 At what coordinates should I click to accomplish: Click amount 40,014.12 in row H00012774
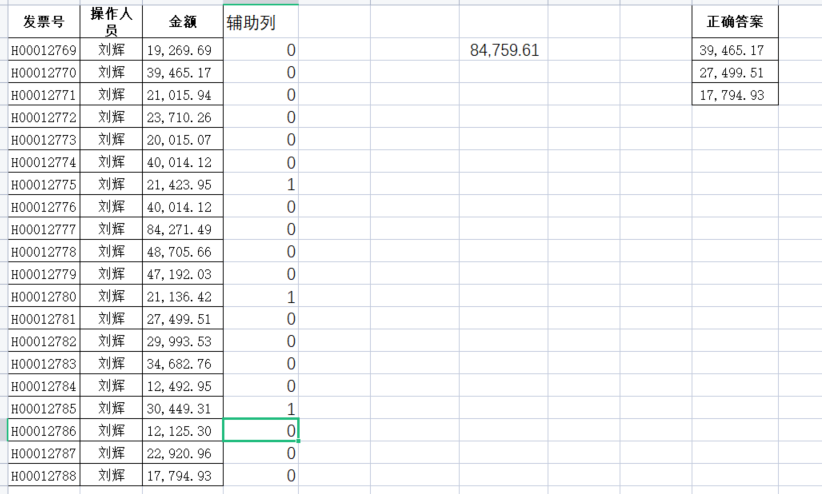tap(183, 162)
